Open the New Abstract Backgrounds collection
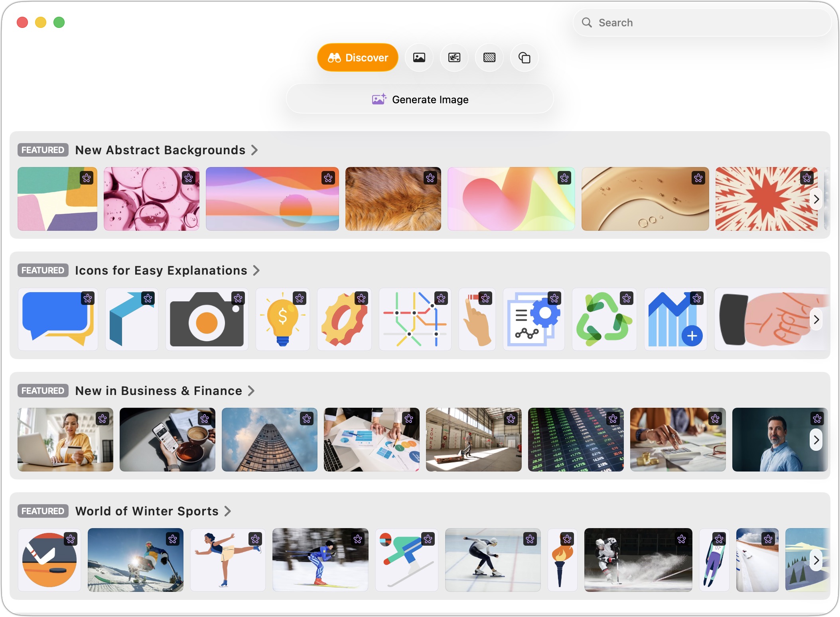 160,150
